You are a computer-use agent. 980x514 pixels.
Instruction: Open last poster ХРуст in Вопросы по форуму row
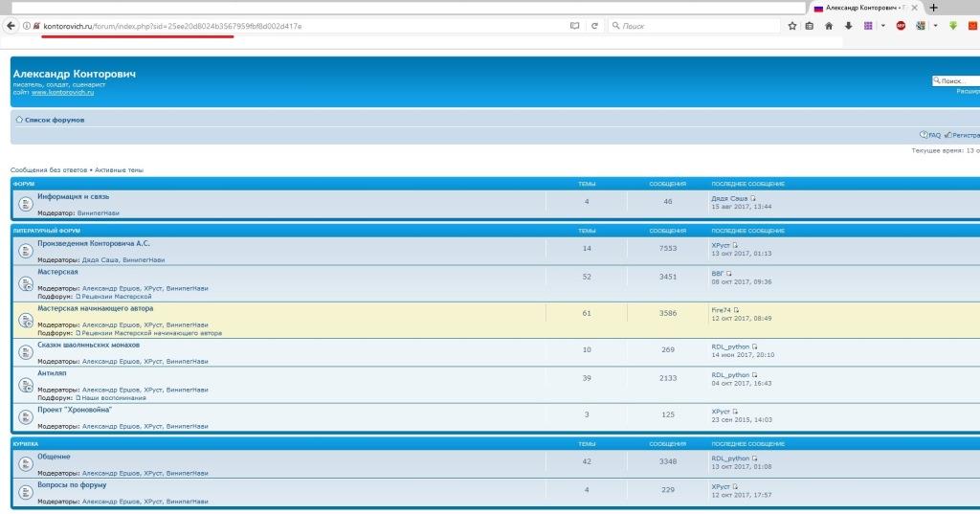(721, 486)
